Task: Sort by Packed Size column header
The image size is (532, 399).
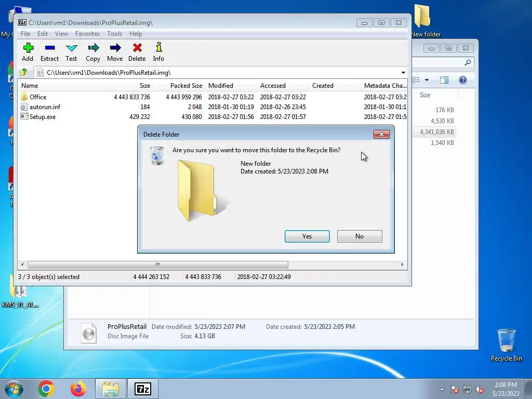Action: pos(179,86)
